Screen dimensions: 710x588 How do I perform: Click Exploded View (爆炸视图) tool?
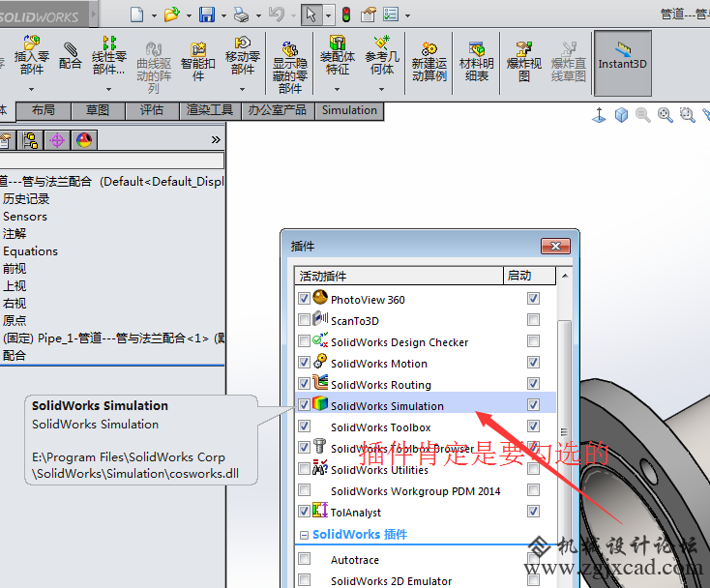point(524,62)
